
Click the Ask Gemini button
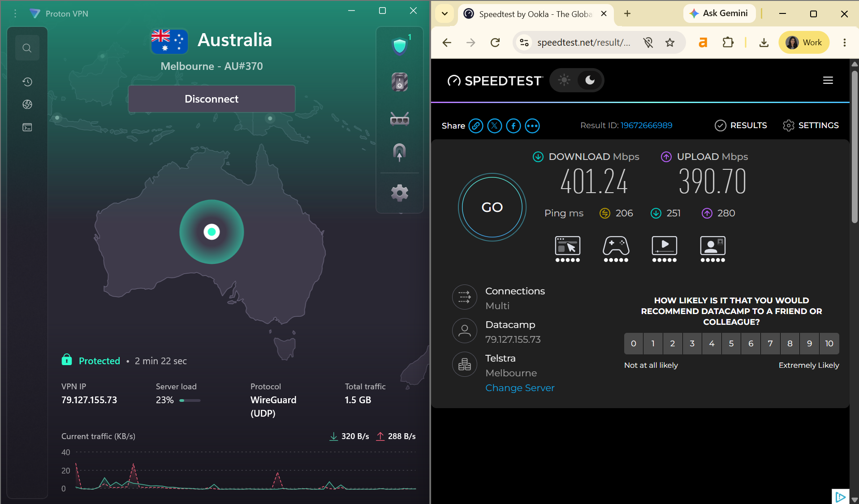pyautogui.click(x=719, y=13)
